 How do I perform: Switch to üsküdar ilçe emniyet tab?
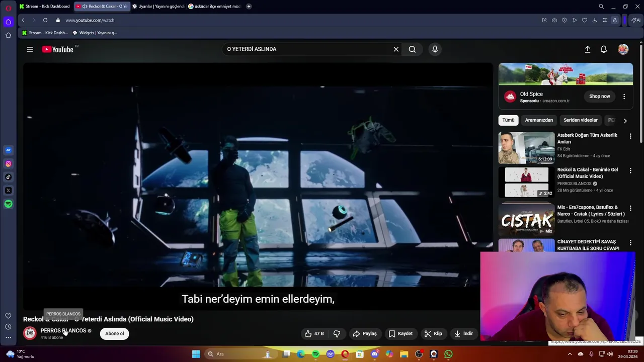click(x=214, y=6)
